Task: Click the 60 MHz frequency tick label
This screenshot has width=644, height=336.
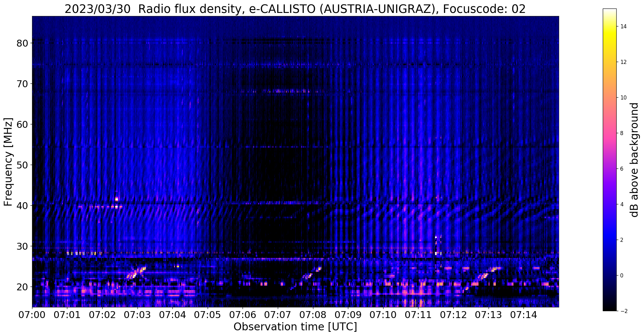Action: coord(22,124)
